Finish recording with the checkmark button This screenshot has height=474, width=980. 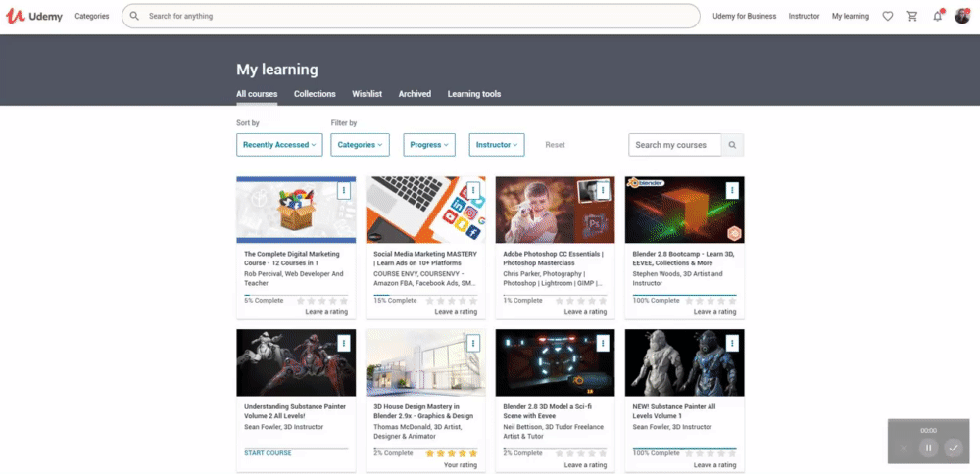tap(954, 448)
